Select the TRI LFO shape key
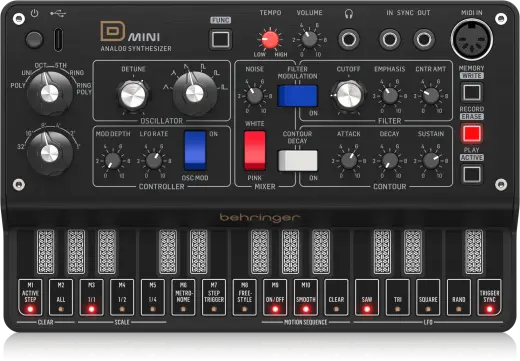Viewport: 520px width, 361px height. coord(398,297)
